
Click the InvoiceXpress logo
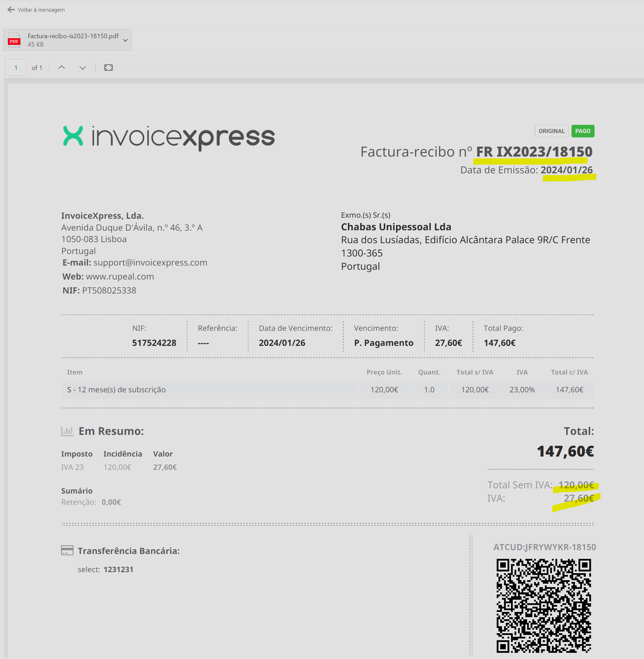tap(169, 138)
